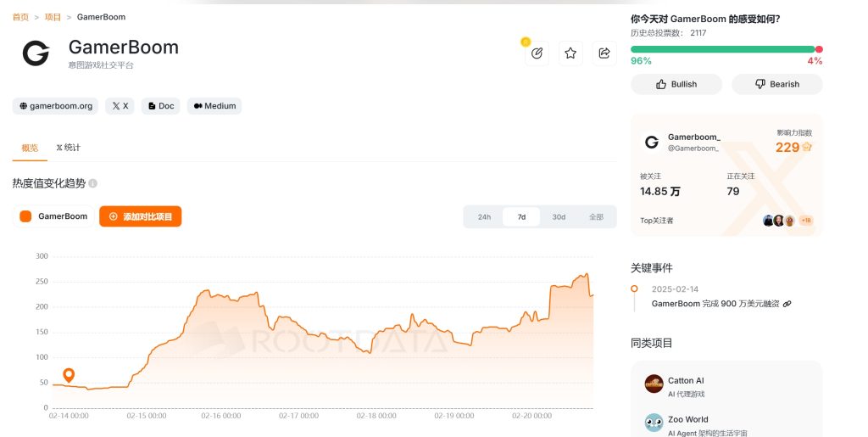Click the influence index crown icon
This screenshot has width=868, height=437.
(807, 147)
